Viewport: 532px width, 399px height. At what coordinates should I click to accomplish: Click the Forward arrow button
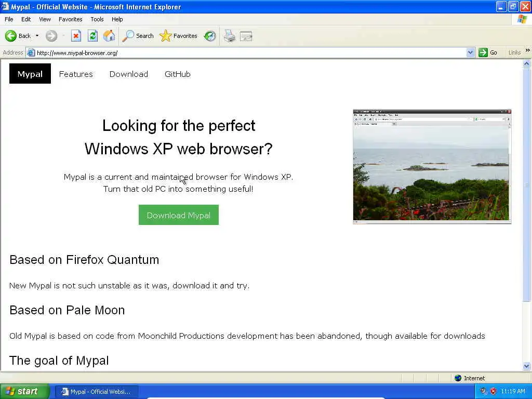(x=51, y=36)
